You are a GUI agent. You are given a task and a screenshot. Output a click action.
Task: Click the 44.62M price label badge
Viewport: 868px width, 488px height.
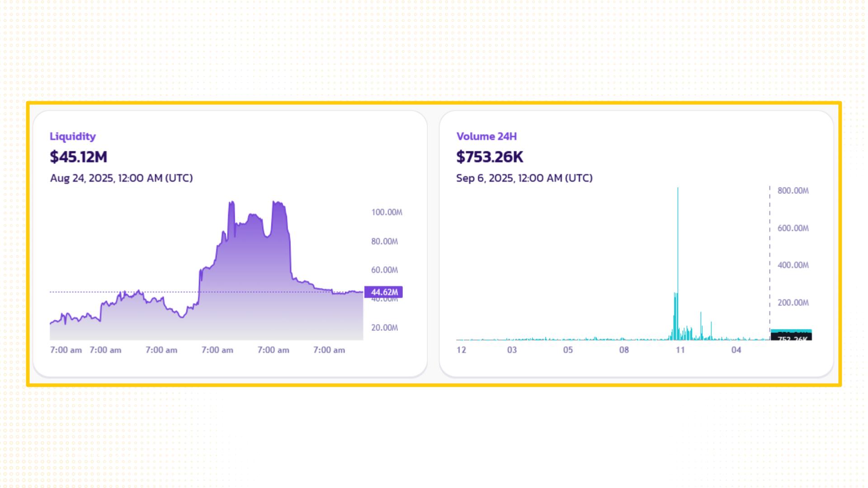click(384, 292)
